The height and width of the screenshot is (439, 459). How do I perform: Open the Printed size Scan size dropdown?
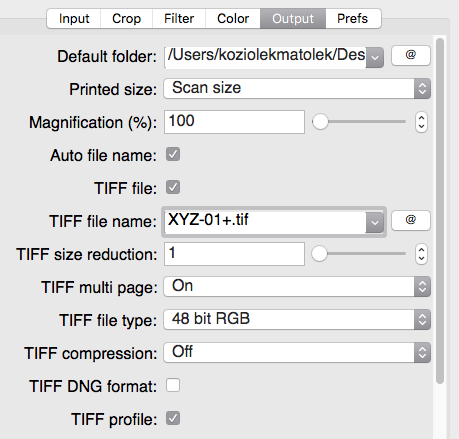click(x=297, y=89)
